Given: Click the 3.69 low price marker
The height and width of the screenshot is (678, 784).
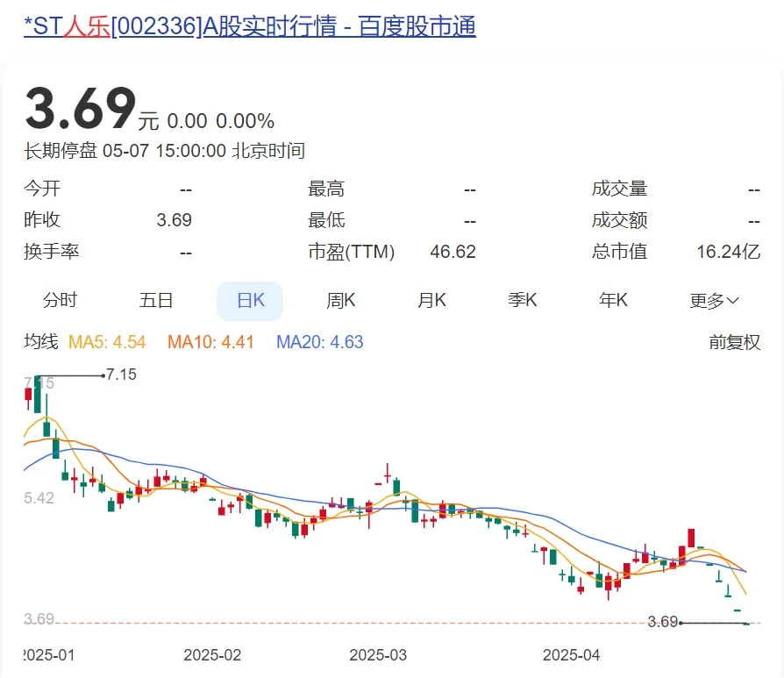Looking at the screenshot, I should coord(662,622).
